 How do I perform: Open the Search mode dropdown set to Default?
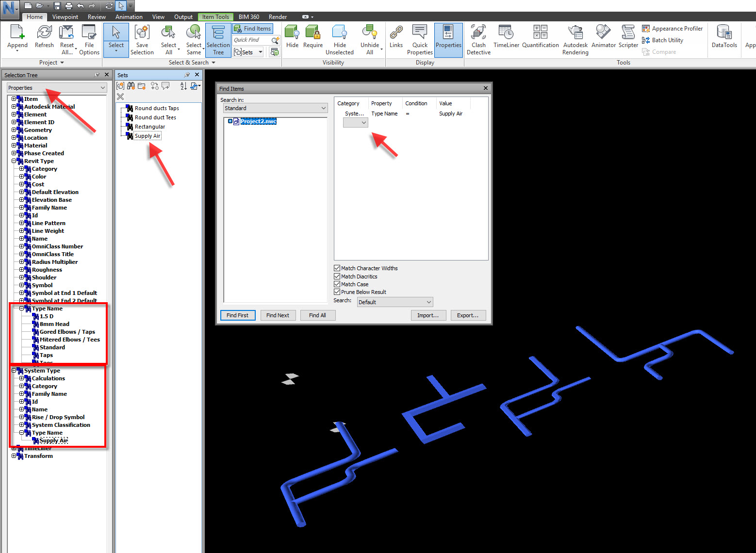[394, 302]
